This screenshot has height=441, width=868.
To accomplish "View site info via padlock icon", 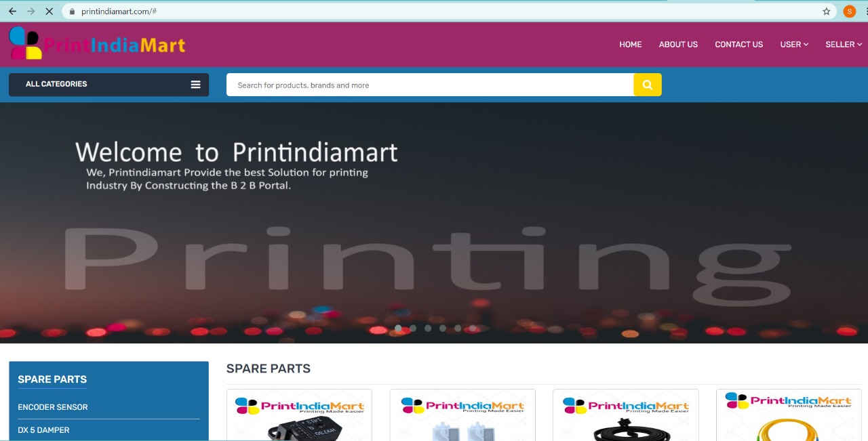I will (x=72, y=12).
